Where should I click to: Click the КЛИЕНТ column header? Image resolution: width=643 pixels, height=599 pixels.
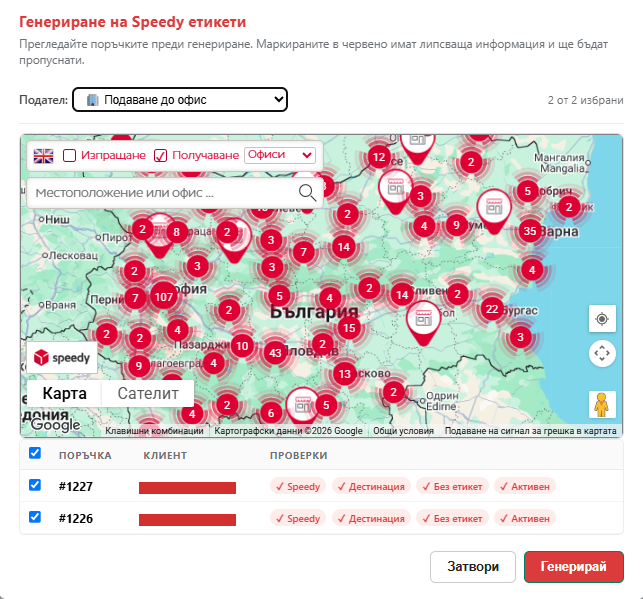(x=165, y=456)
